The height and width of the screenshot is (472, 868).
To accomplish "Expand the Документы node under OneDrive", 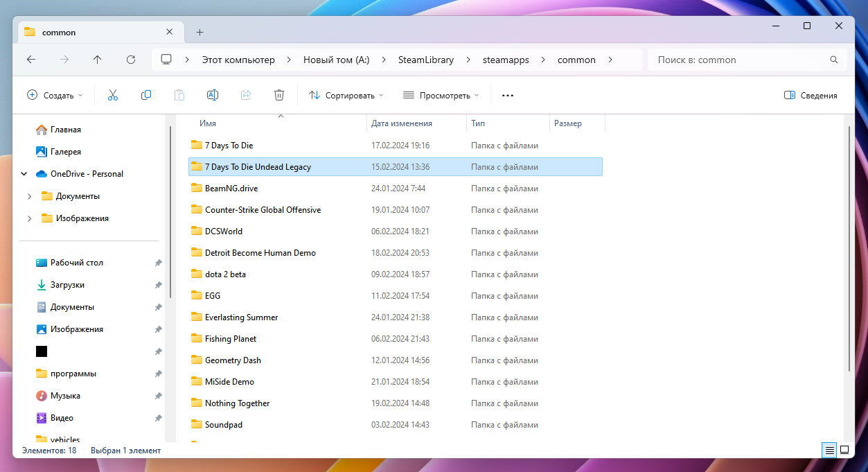I will click(x=29, y=196).
